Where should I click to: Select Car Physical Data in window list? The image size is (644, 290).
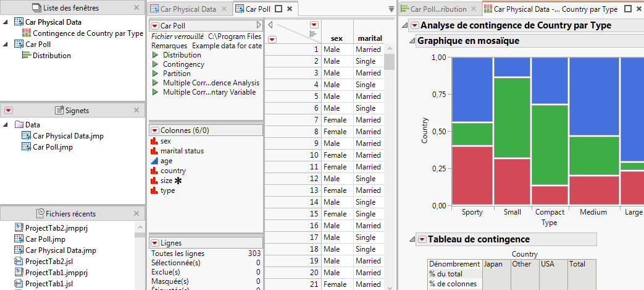(x=53, y=22)
